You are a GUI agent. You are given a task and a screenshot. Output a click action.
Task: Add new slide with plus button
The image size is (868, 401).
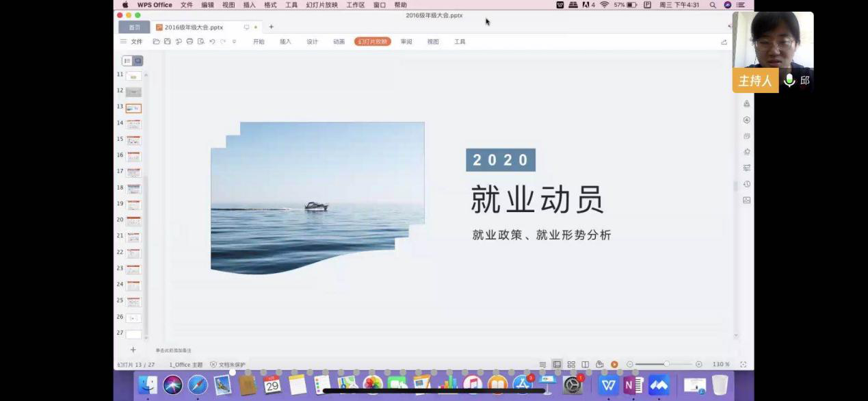coord(133,350)
